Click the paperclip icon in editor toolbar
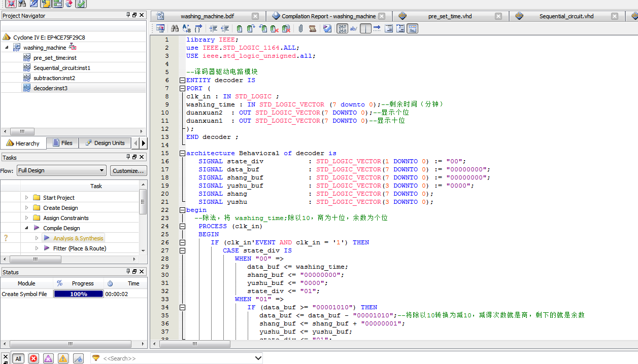 pos(300,28)
